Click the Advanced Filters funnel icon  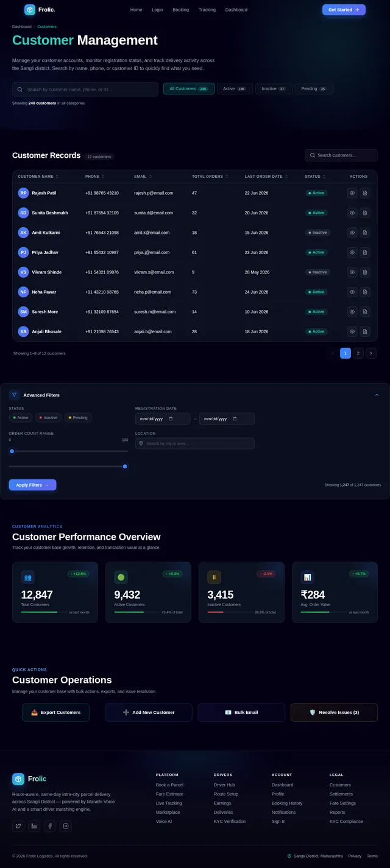coord(14,395)
